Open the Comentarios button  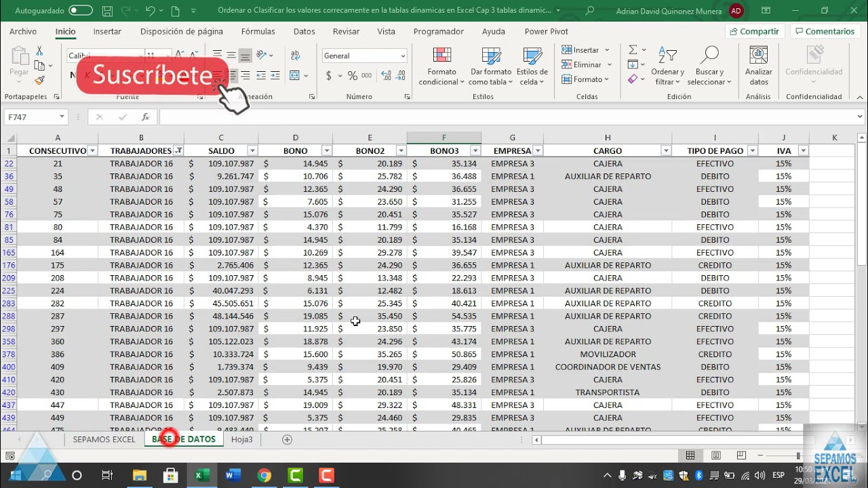825,31
